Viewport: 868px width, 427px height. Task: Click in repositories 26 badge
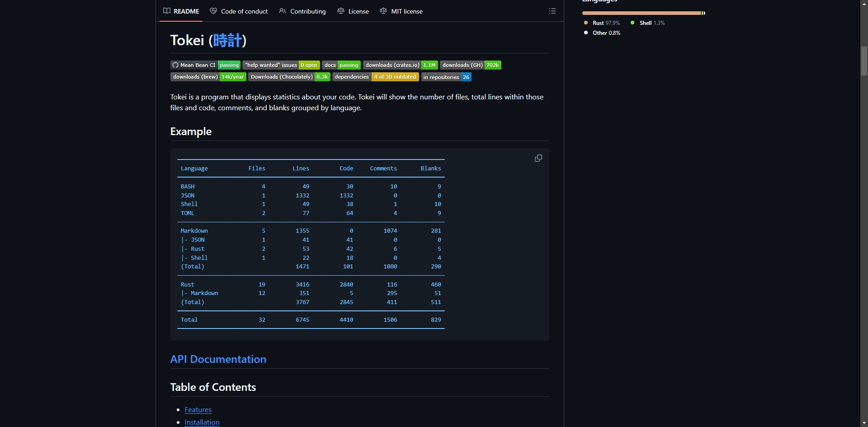[446, 77]
